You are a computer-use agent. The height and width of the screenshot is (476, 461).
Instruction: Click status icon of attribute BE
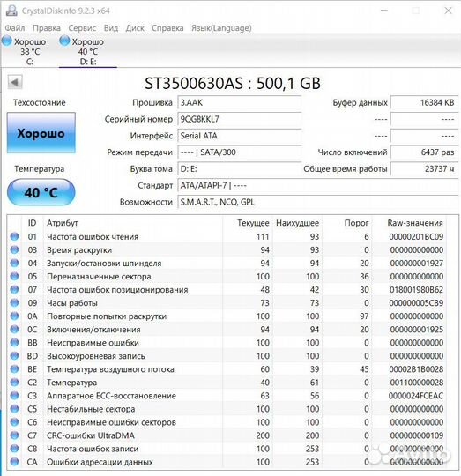(14, 369)
